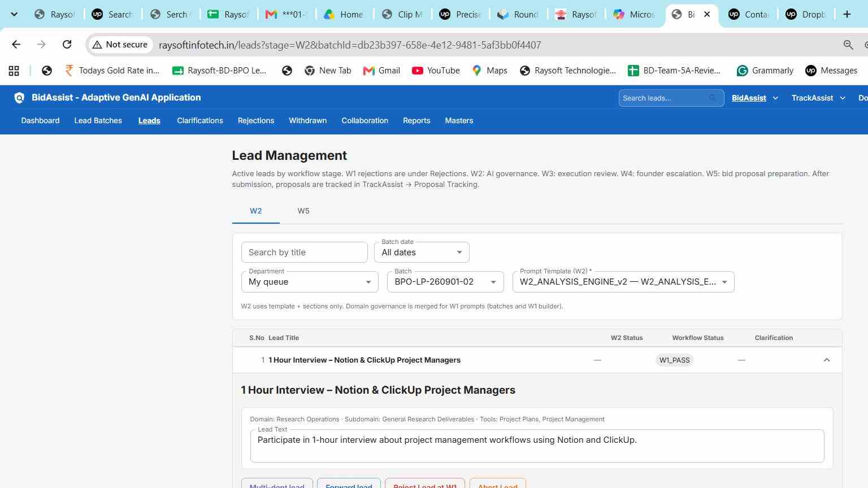Screen dimensions: 868x488
Task: Open the Rejections menu item
Action: click(256, 121)
